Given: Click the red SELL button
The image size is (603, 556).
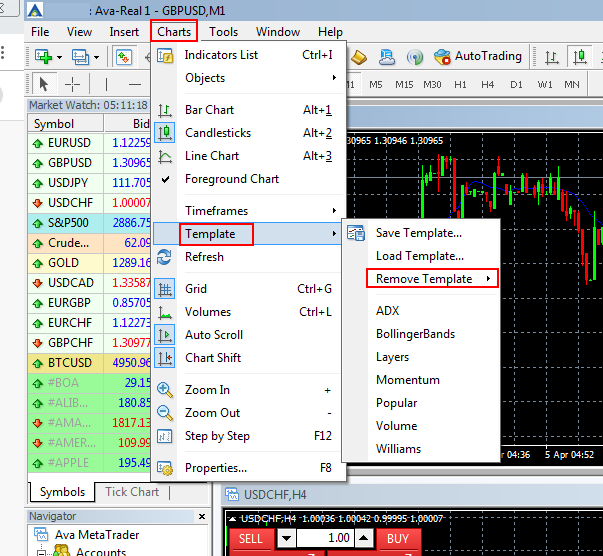Looking at the screenshot, I should [x=251, y=538].
